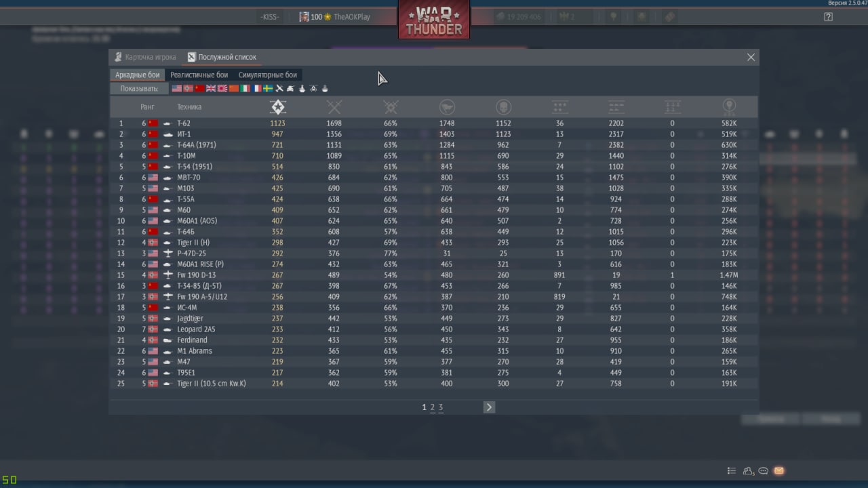Viewport: 868px width, 488px height.
Task: Close the service record window
Action: [751, 58]
